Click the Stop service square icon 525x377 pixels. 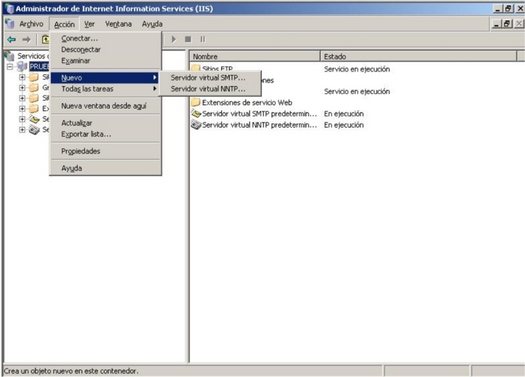[188, 40]
